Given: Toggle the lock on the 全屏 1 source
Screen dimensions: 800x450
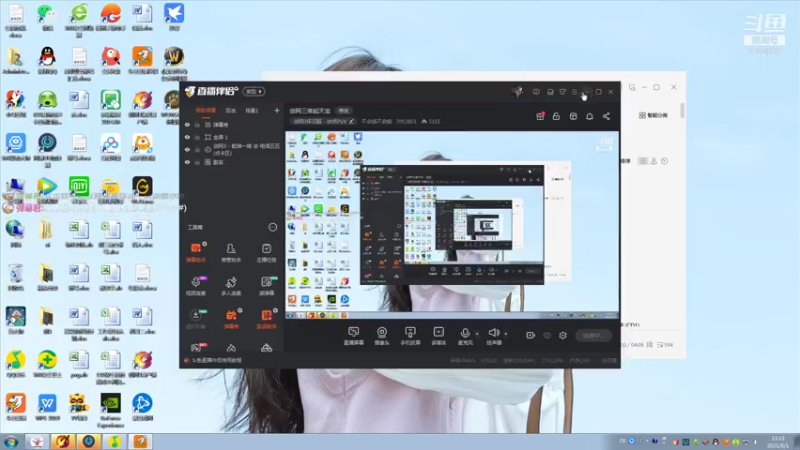Looking at the screenshot, I should pos(197,137).
